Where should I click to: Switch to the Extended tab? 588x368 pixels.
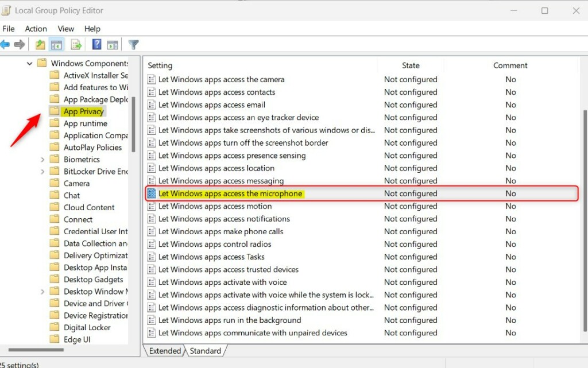point(165,351)
